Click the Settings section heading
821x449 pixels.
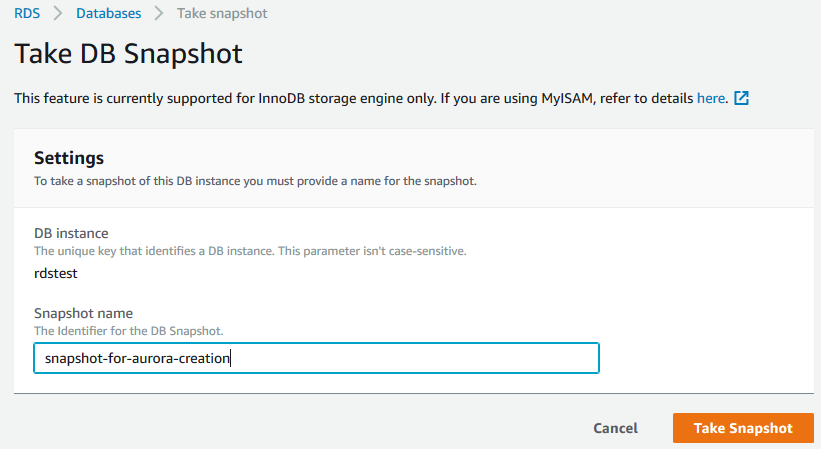(69, 158)
